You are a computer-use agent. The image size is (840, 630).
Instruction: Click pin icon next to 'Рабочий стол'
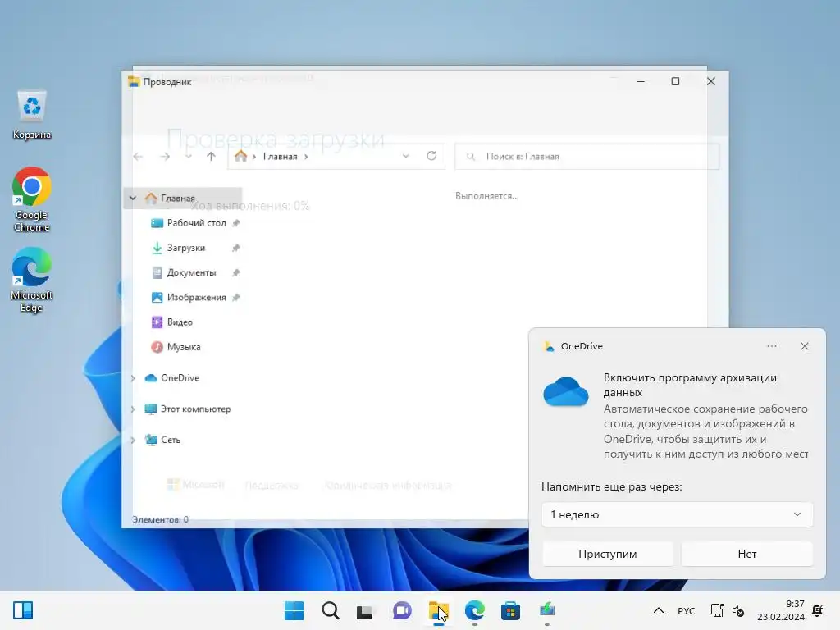click(x=235, y=223)
